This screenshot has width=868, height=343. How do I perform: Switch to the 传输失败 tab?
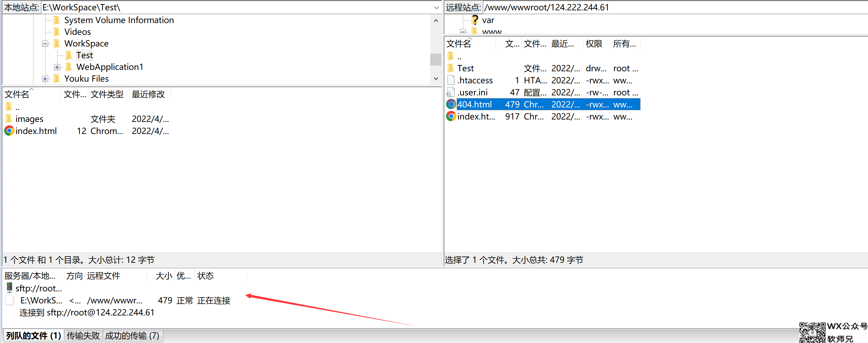point(83,336)
